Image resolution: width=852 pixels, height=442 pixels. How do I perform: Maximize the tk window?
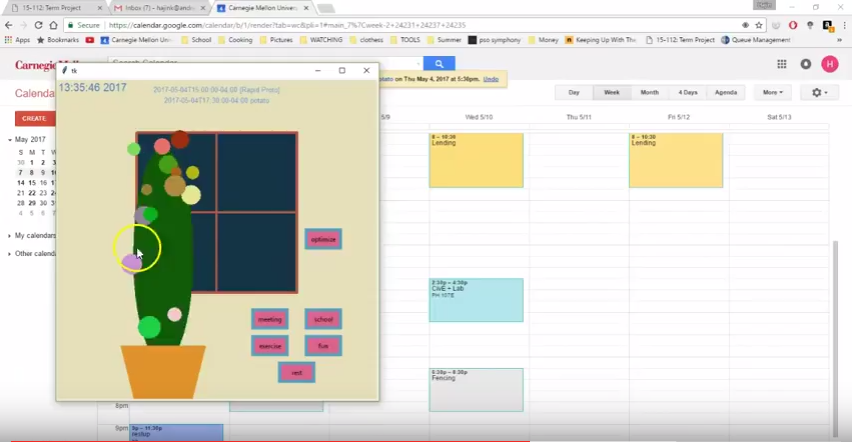coord(342,70)
